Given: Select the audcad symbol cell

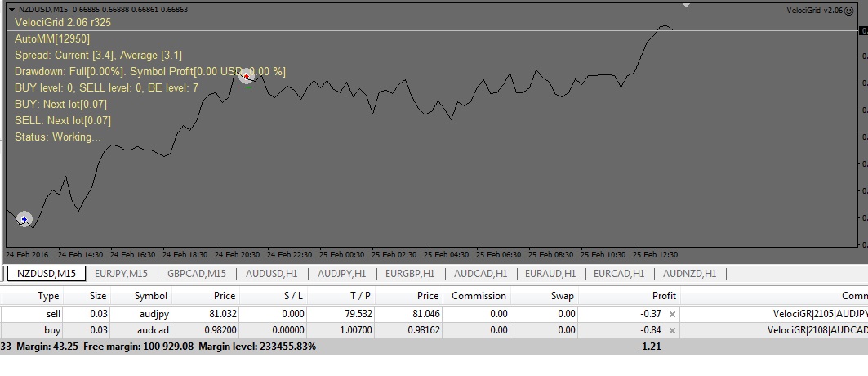Looking at the screenshot, I should point(153,330).
